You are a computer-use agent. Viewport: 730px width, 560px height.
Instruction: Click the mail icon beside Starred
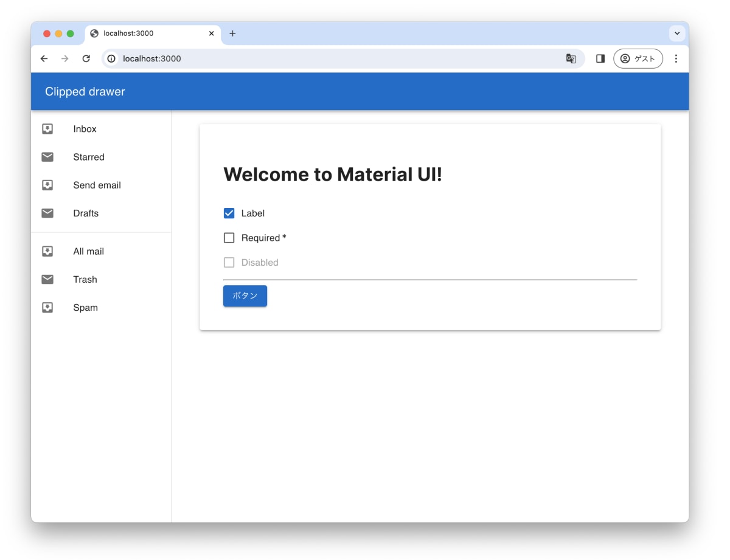point(47,157)
